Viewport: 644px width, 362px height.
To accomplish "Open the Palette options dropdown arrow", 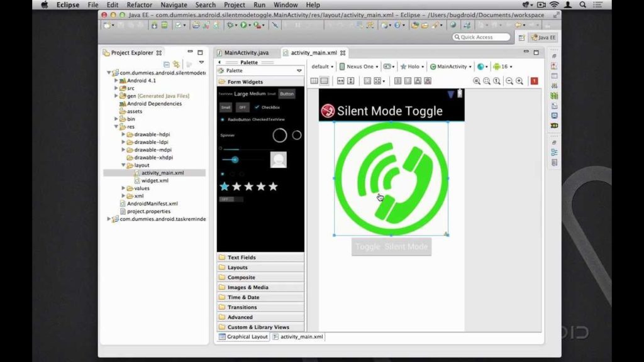I will [x=299, y=70].
